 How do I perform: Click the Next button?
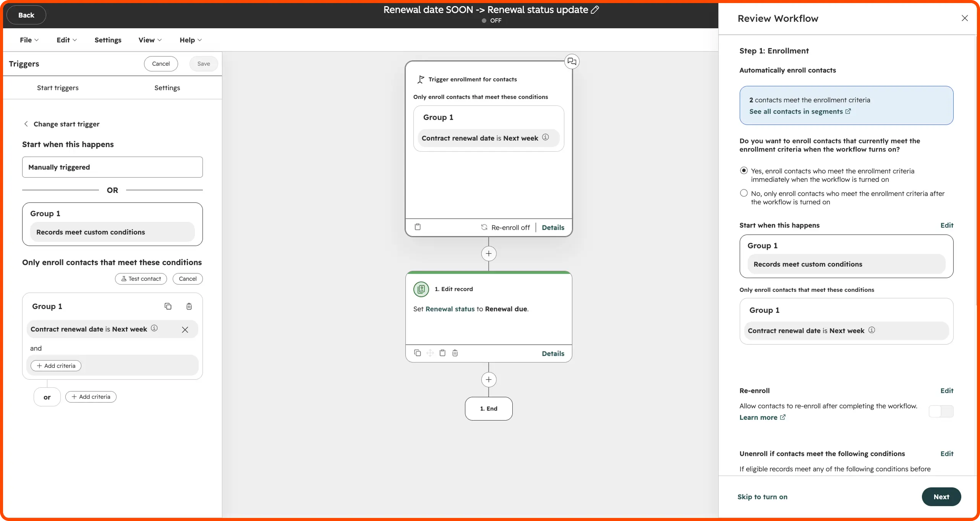point(941,497)
